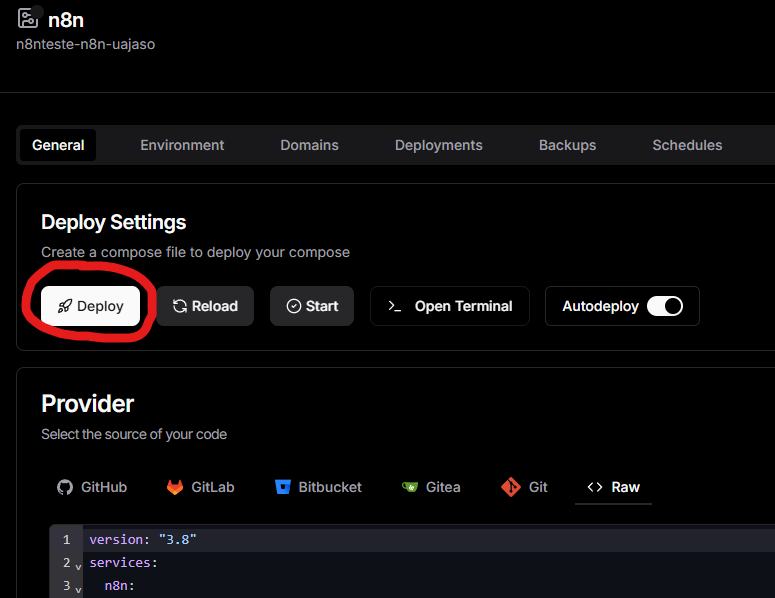This screenshot has width=775, height=598.
Task: Fold the n8n block on line 3
Action: click(x=78, y=589)
